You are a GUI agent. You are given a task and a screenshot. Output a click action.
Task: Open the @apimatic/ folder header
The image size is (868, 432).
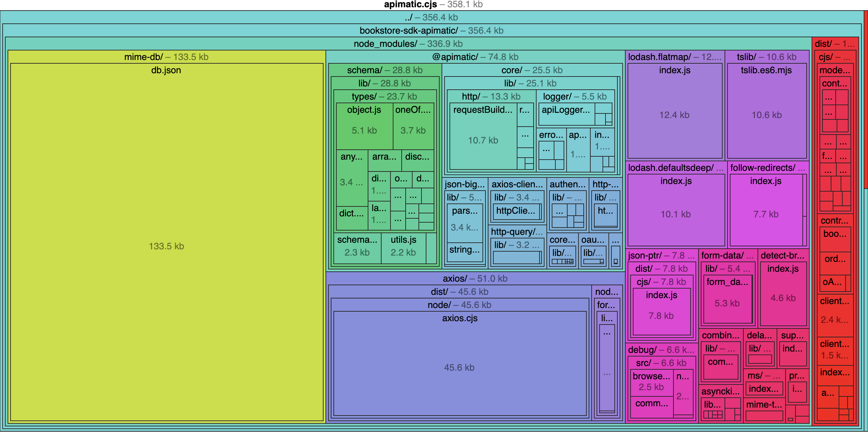[475, 57]
